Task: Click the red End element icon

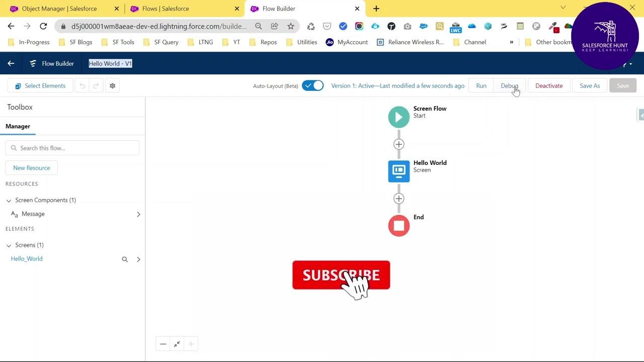Action: tap(399, 226)
